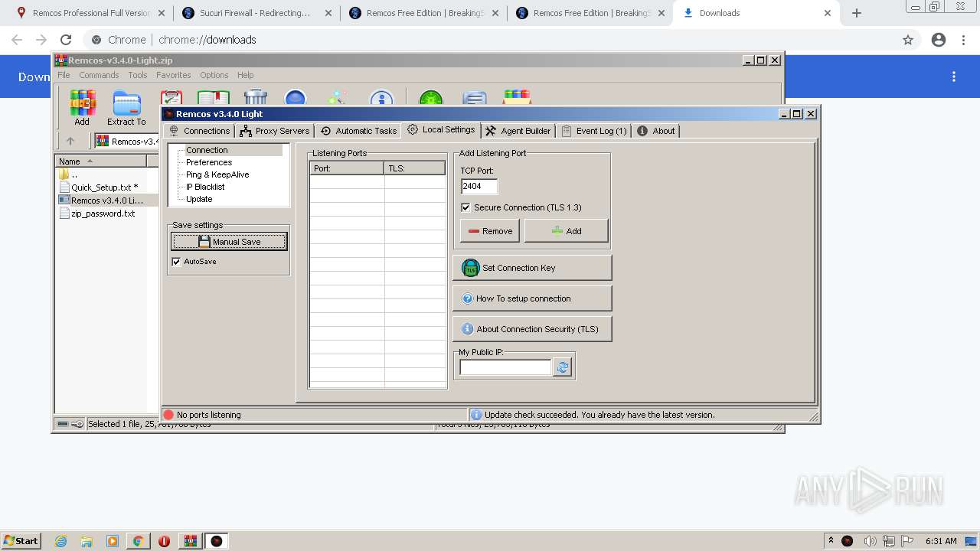Bookmark this page with the star icon

(908, 40)
